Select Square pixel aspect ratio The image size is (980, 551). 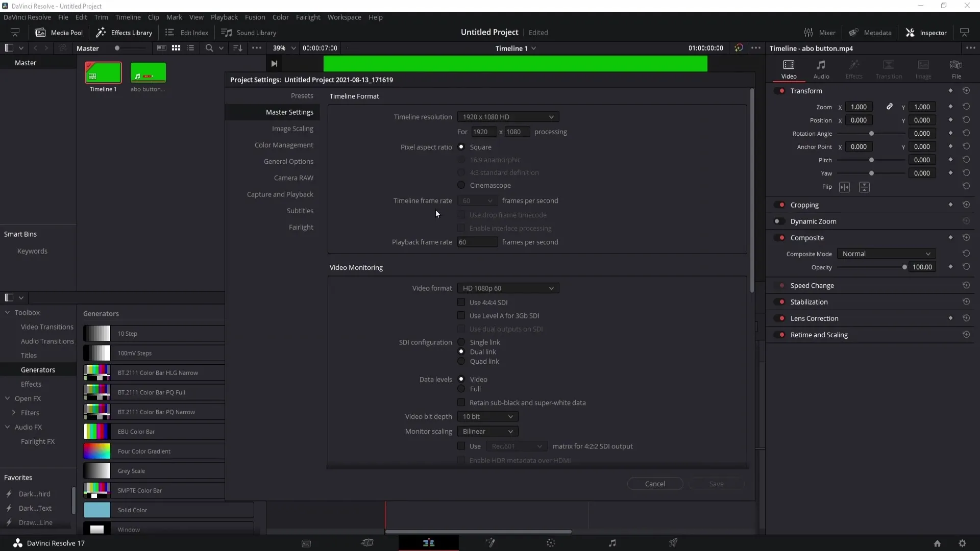pos(461,146)
